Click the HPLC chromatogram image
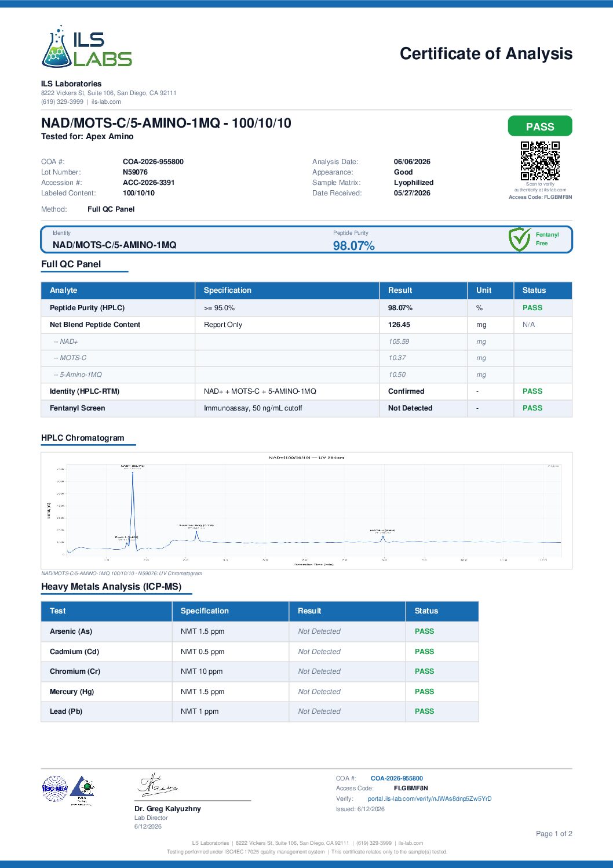This screenshot has height=868, width=613. click(306, 511)
